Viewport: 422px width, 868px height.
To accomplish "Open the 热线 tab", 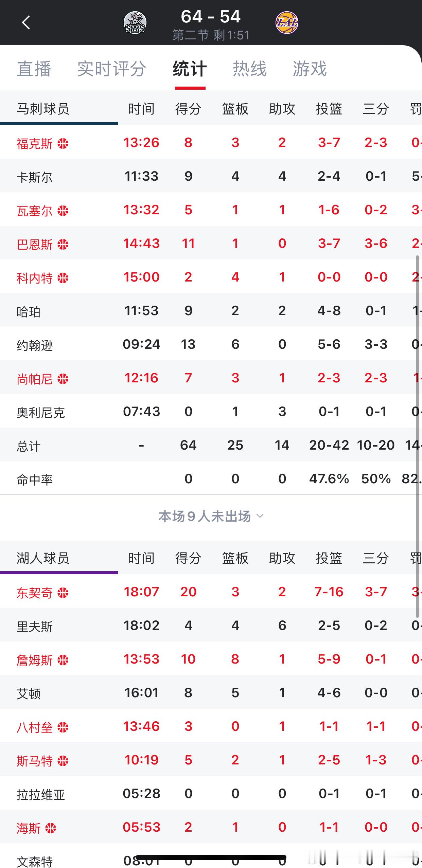I will [250, 69].
